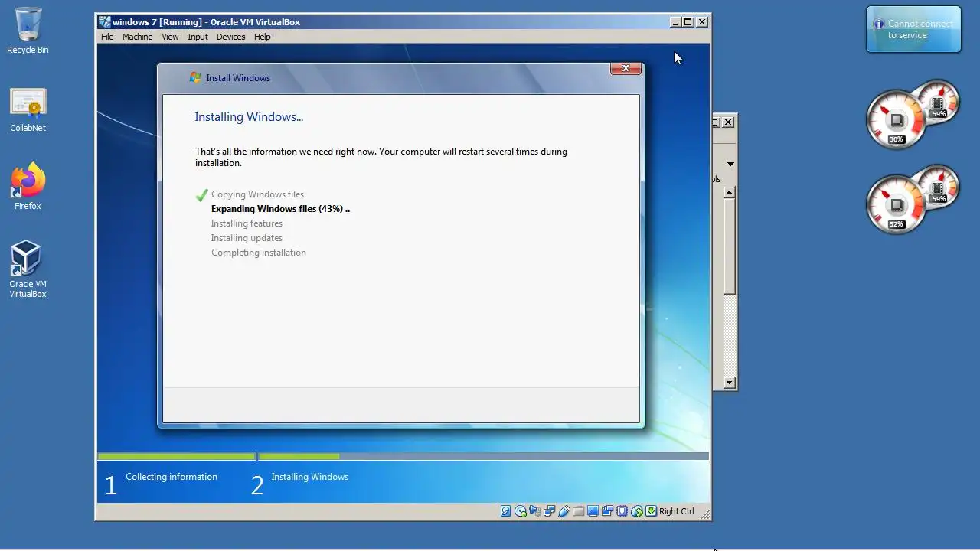Minimize the VirtualBox VM window

(x=675, y=22)
